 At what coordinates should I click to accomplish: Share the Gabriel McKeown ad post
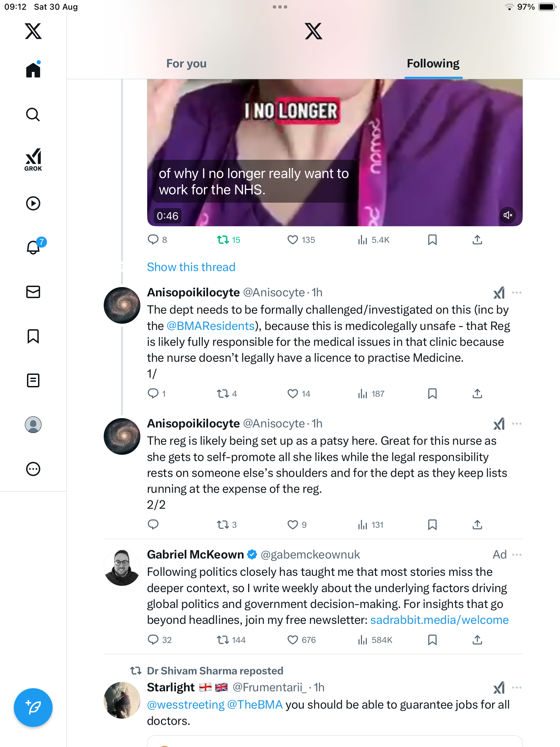pyautogui.click(x=477, y=640)
